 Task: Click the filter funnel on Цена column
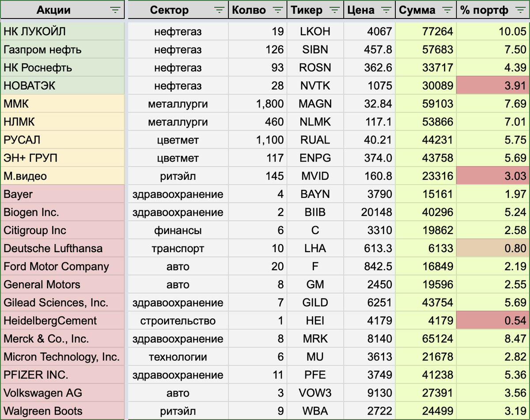click(x=386, y=9)
